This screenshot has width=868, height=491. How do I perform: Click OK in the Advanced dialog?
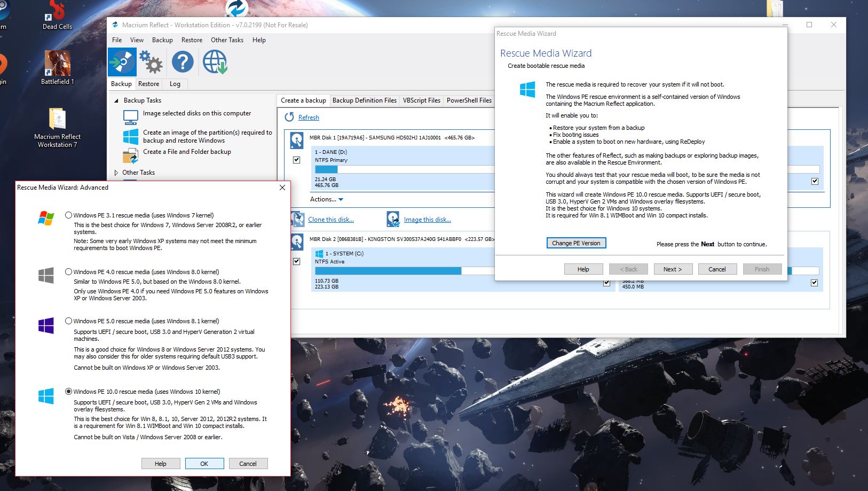(204, 464)
